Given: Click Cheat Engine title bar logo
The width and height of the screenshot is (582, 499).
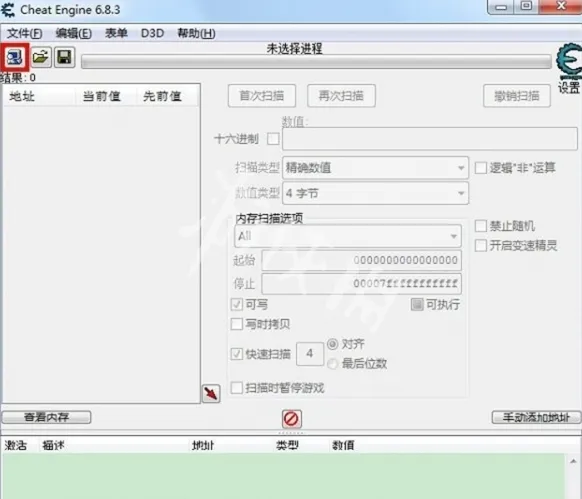Looking at the screenshot, I should [x=8, y=10].
